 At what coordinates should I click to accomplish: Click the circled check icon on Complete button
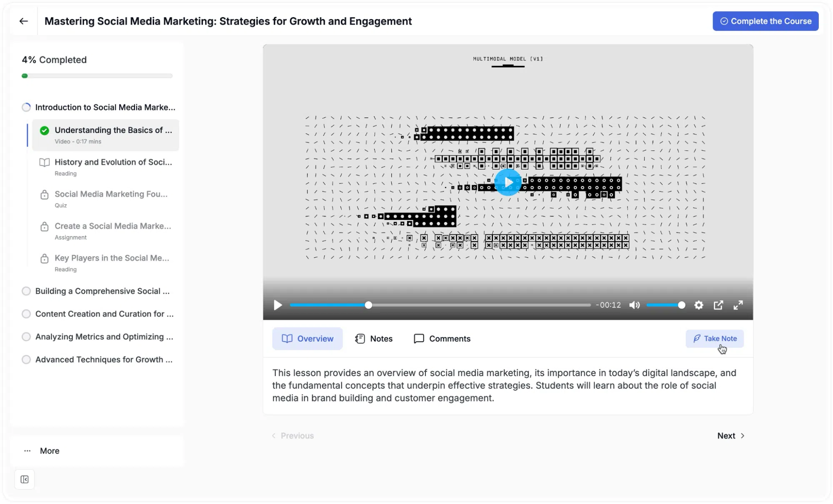[x=724, y=21]
